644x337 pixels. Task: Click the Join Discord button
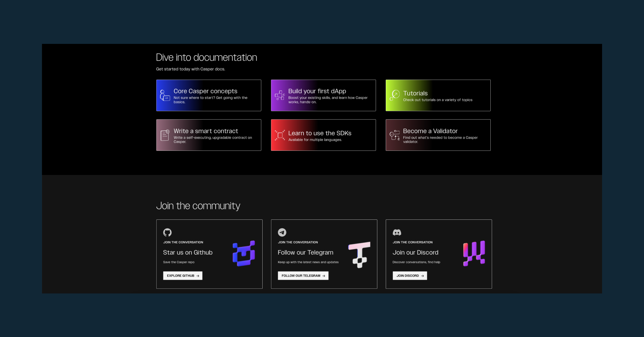(x=410, y=276)
